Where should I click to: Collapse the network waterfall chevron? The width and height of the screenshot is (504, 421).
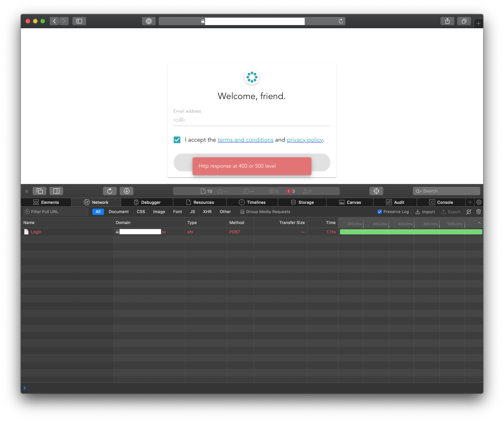pos(479,223)
